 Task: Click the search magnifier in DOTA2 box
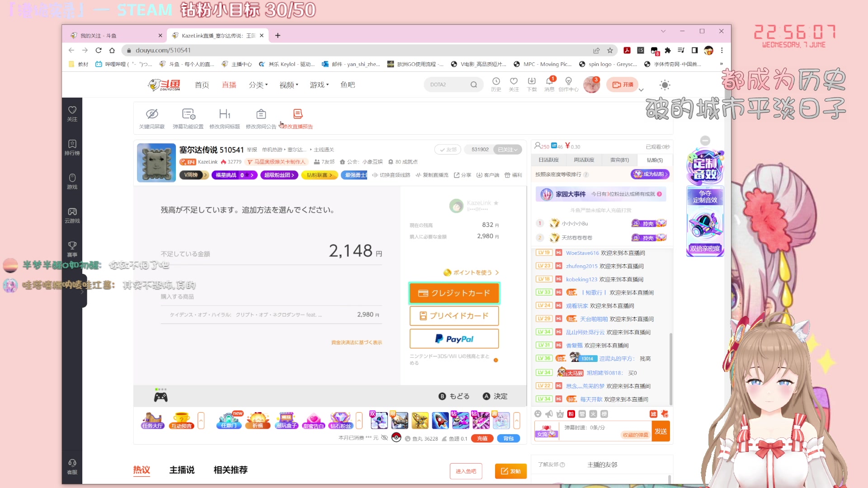coord(474,84)
